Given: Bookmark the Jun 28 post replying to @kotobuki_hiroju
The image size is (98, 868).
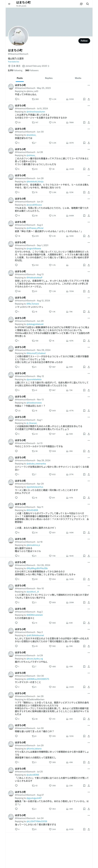Looking at the screenshot, I should [84, 192].
